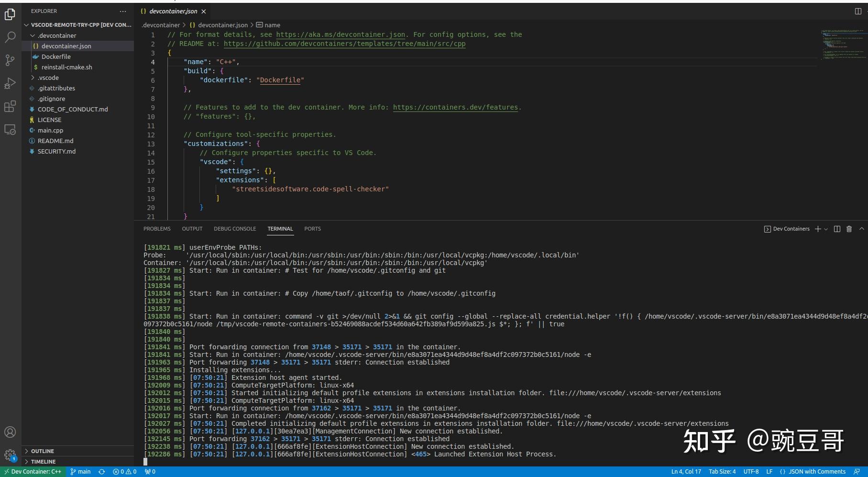Open the Remote Explorer icon
The height and width of the screenshot is (477, 868).
(10, 129)
